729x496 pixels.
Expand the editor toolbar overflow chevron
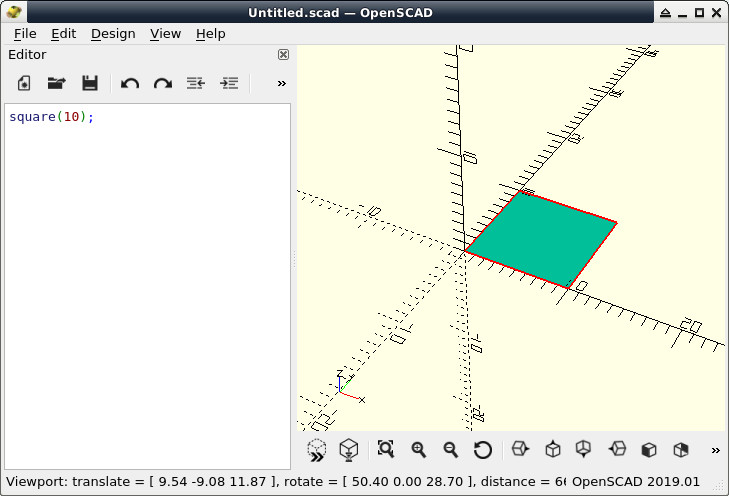coord(281,84)
